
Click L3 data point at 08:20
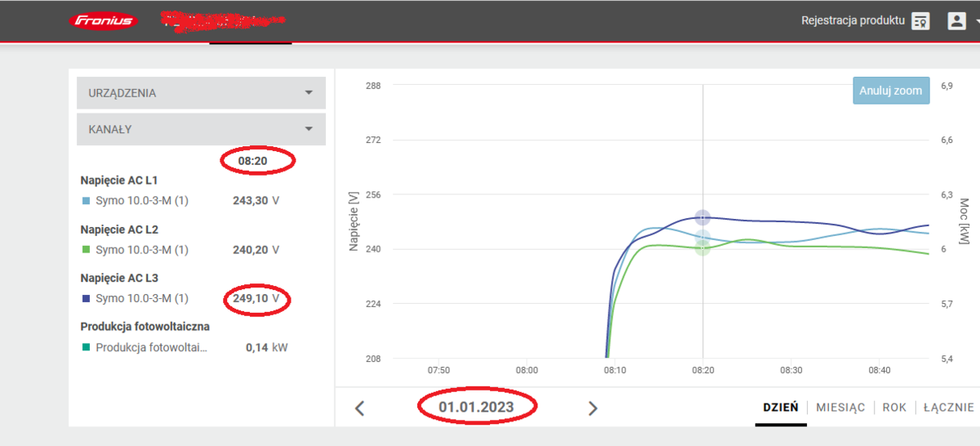[x=702, y=217]
